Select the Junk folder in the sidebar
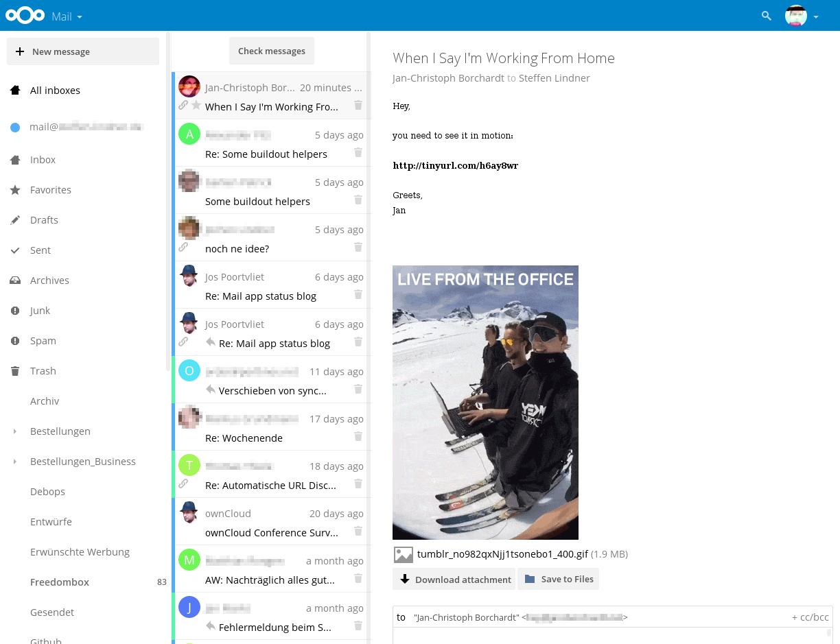The width and height of the screenshot is (840, 644). pyautogui.click(x=15, y=310)
